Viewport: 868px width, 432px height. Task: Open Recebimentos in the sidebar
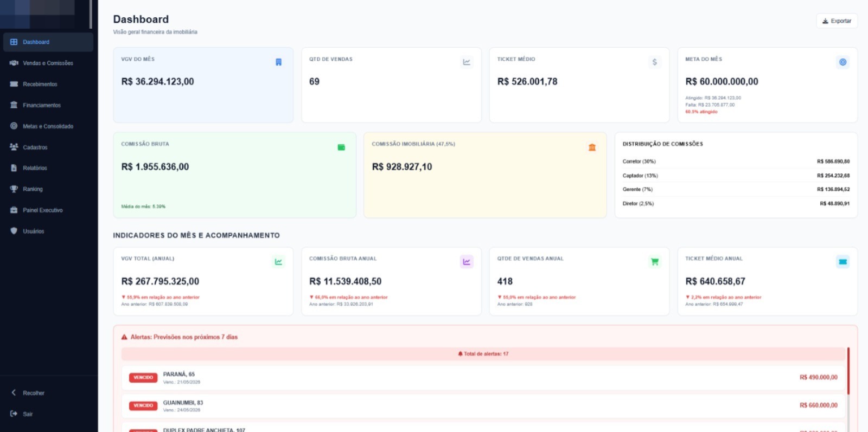[48, 84]
